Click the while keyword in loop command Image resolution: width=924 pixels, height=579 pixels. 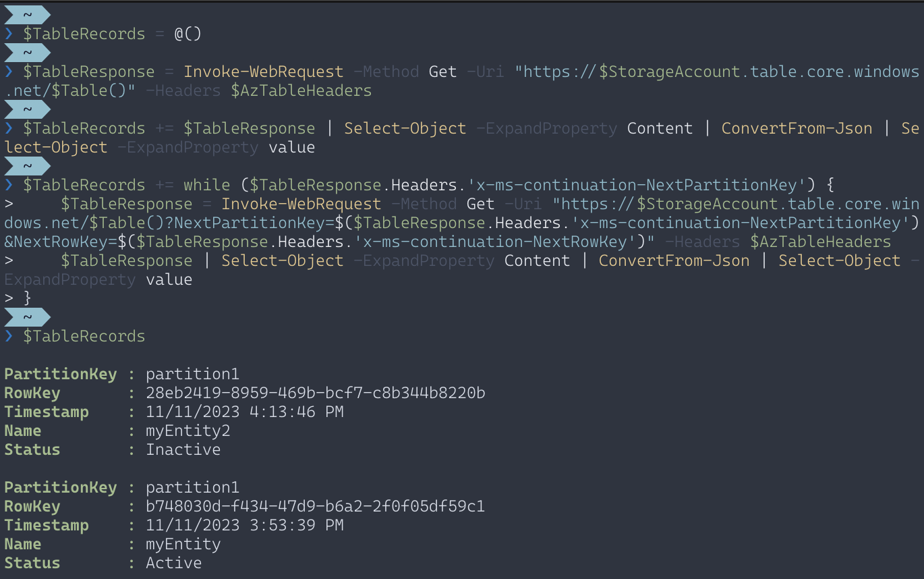(207, 185)
